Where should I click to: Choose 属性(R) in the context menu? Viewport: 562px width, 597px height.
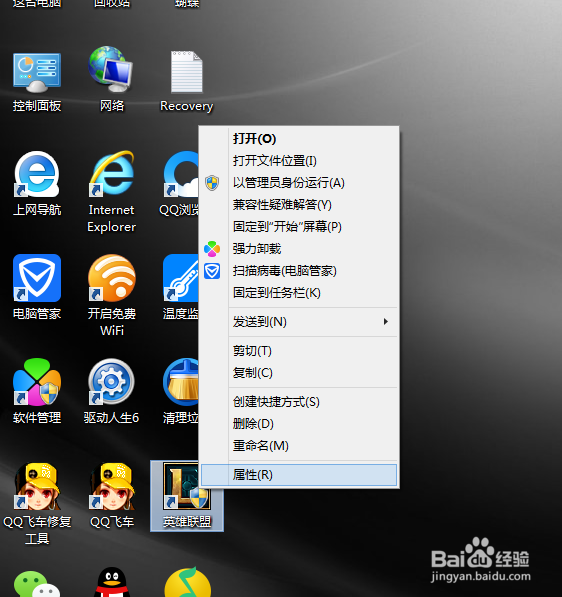point(299,475)
